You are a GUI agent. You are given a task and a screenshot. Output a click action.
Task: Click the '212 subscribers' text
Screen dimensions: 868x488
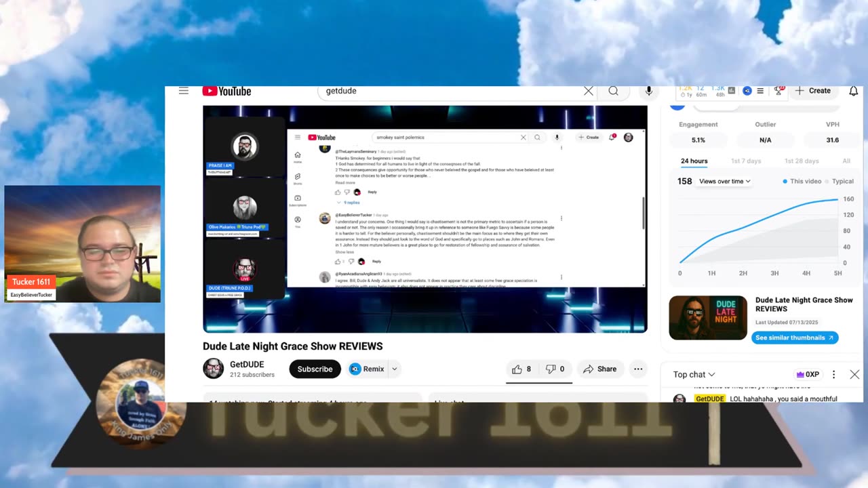(x=252, y=375)
